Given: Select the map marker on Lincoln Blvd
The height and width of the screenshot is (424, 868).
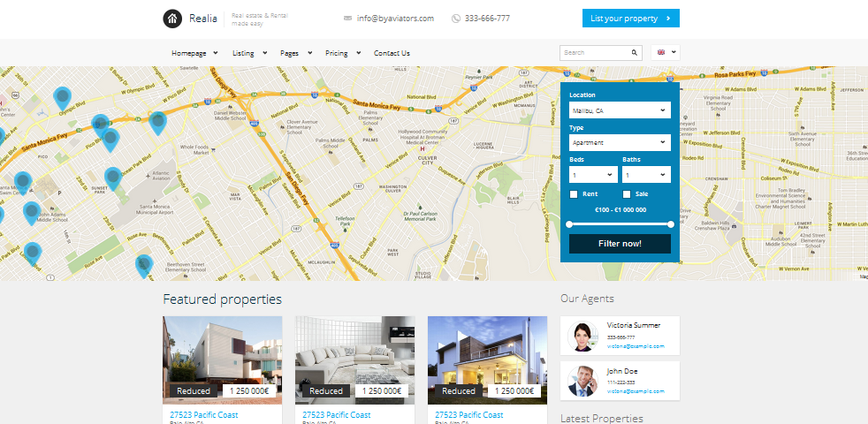Looking at the screenshot, I should pyautogui.click(x=33, y=254).
